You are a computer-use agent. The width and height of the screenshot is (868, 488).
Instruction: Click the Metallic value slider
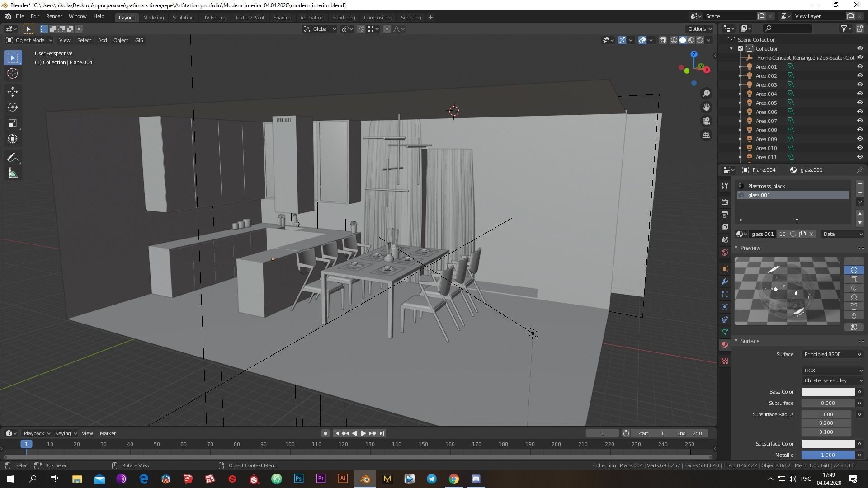click(828, 455)
